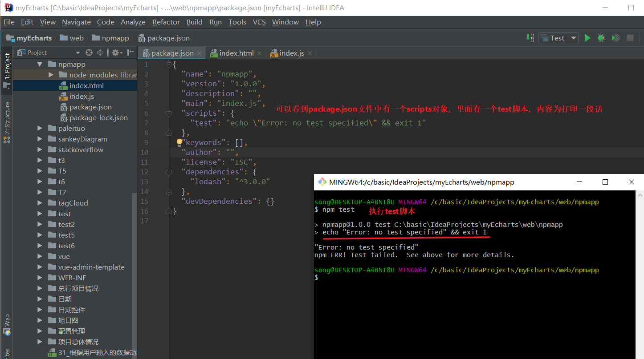Click the package.json breadcrumb
The width and height of the screenshot is (644, 359).
pyautogui.click(x=164, y=38)
